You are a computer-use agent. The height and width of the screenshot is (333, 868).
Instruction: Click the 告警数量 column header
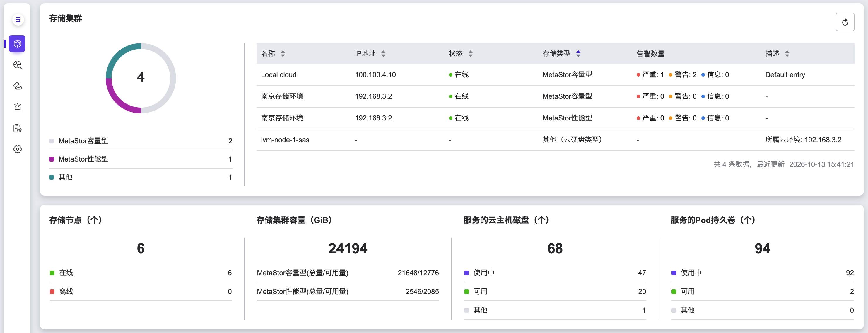pyautogui.click(x=650, y=54)
